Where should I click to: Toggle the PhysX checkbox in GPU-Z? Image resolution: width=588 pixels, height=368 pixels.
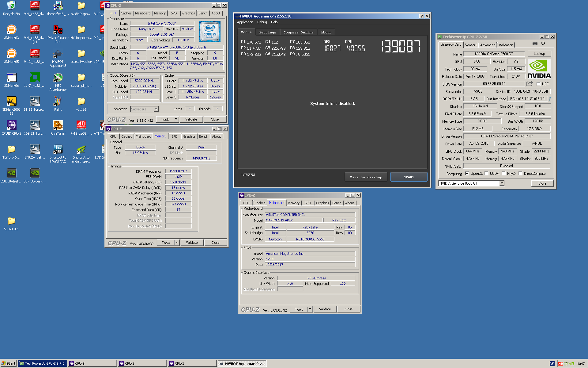tap(503, 174)
